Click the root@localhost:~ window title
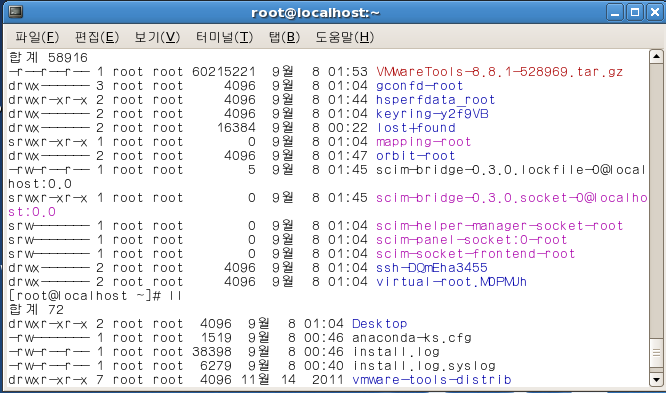The image size is (666, 393). click(316, 13)
